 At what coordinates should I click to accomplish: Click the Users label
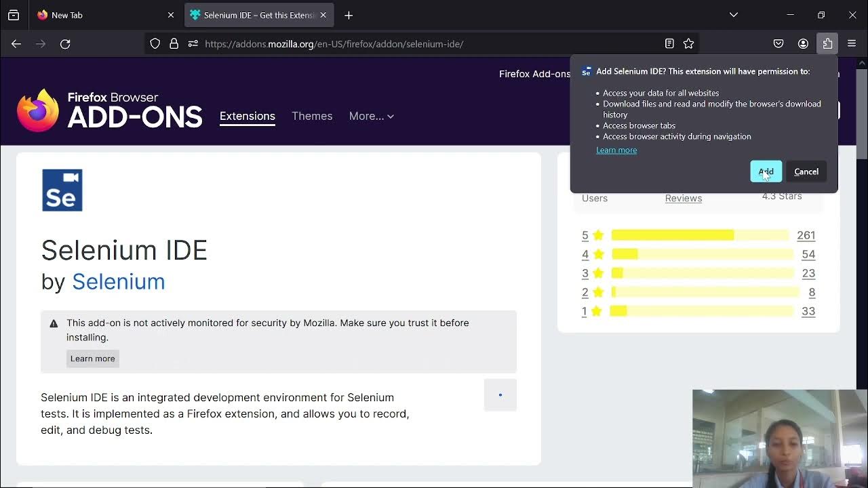point(595,198)
